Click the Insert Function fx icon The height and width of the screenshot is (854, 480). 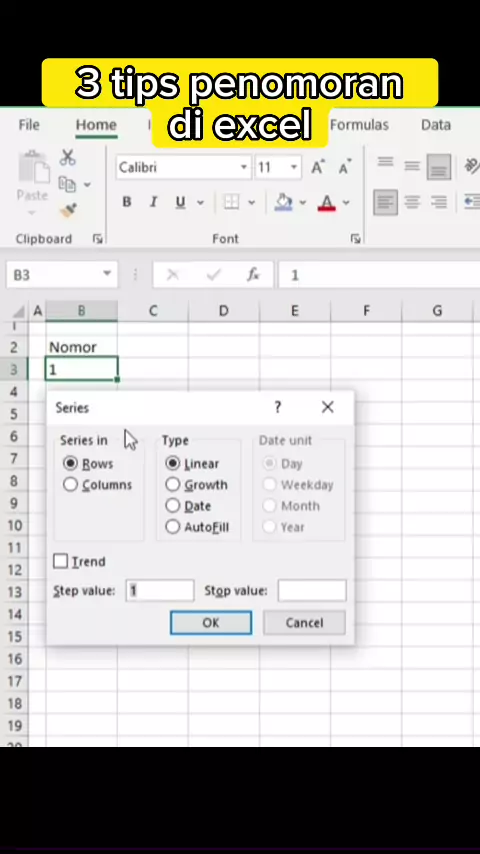click(x=253, y=274)
